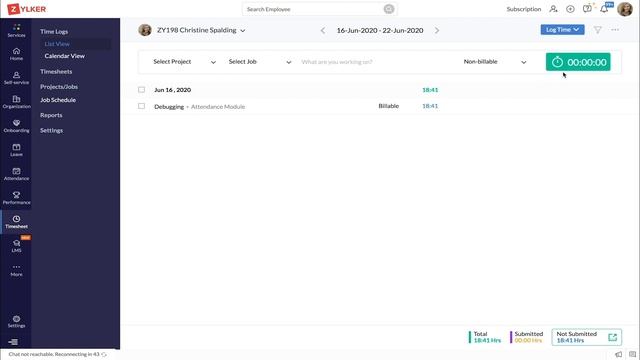
Task: Check the Jun 16, 2020 checkbox
Action: (x=141, y=90)
